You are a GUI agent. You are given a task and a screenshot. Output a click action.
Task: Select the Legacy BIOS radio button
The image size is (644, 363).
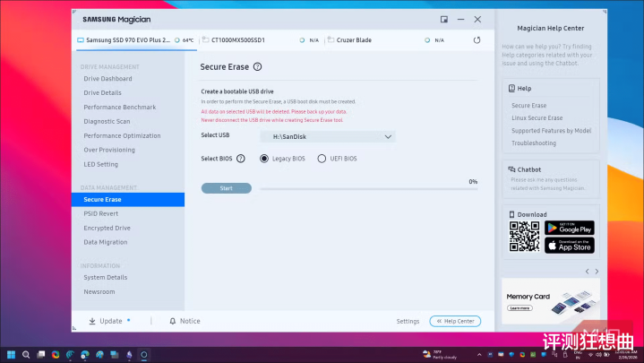pos(264,159)
